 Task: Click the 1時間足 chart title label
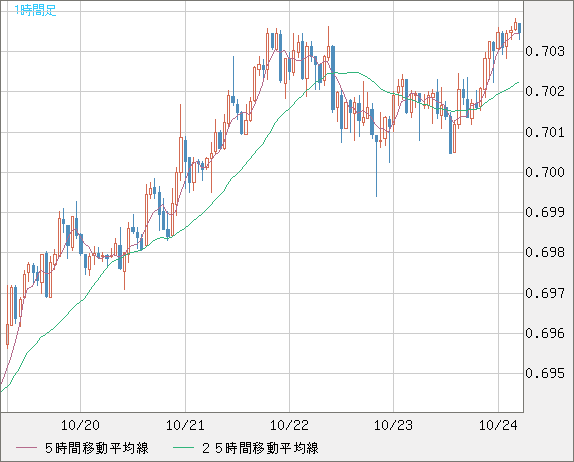(x=35, y=10)
